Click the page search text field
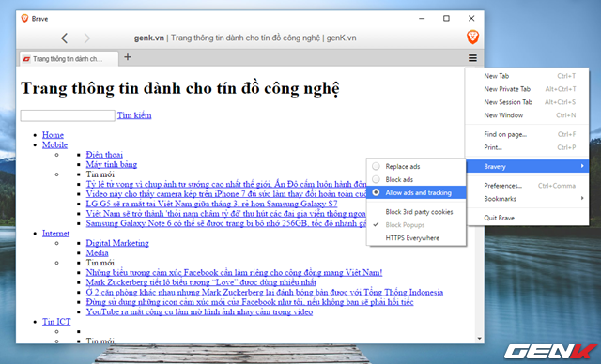 coord(68,115)
